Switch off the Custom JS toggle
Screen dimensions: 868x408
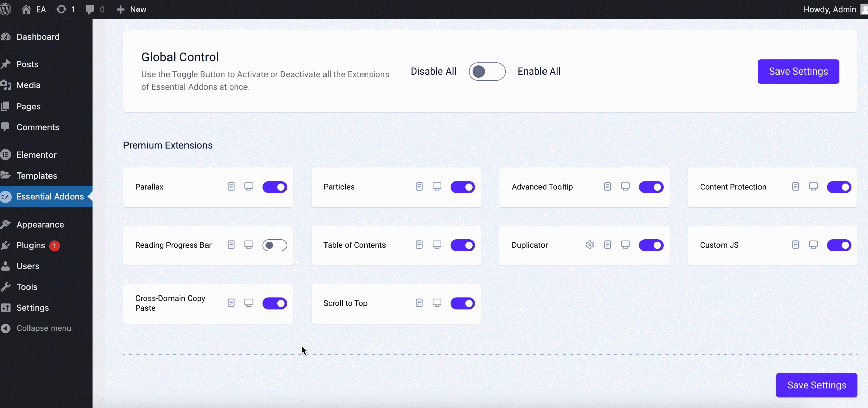[x=839, y=245]
